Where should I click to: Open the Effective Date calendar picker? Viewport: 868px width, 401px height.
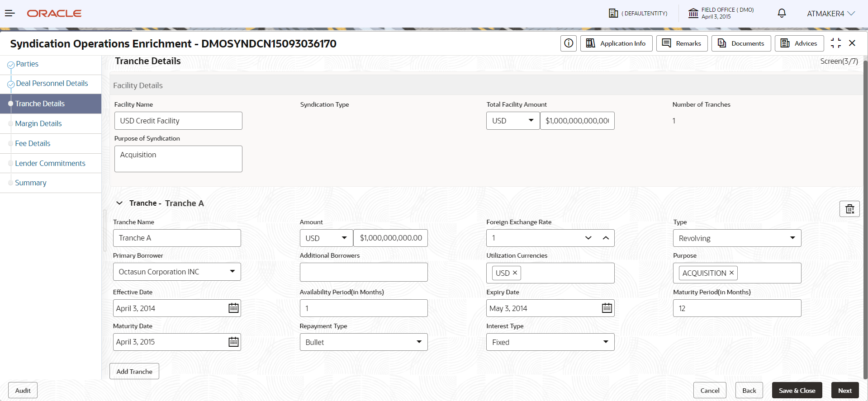233,308
